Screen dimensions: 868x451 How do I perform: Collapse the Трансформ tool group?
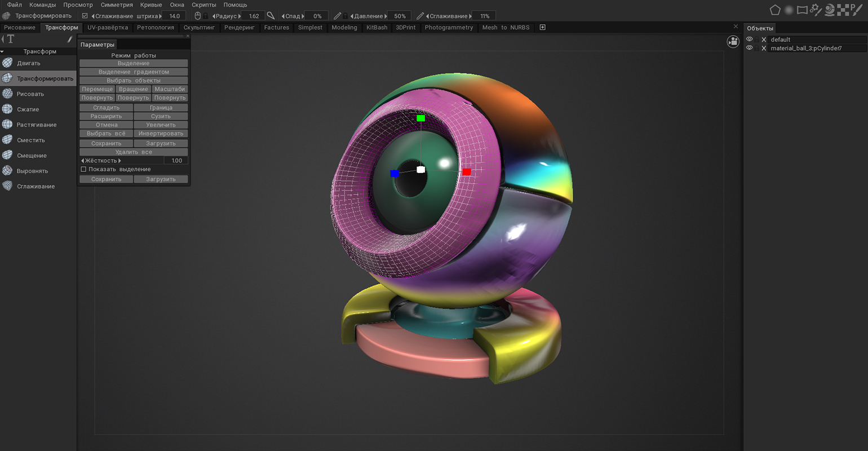3,51
